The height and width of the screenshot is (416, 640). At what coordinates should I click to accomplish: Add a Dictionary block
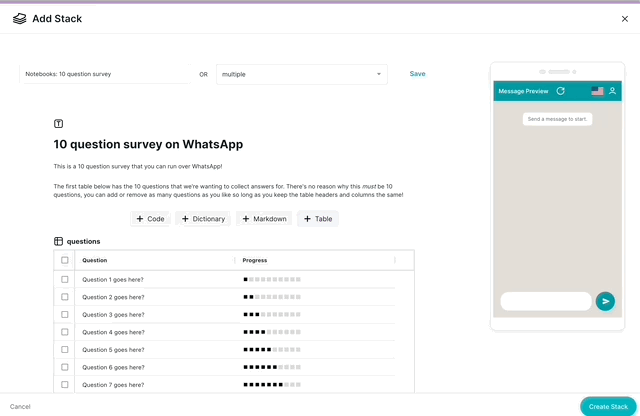click(203, 219)
